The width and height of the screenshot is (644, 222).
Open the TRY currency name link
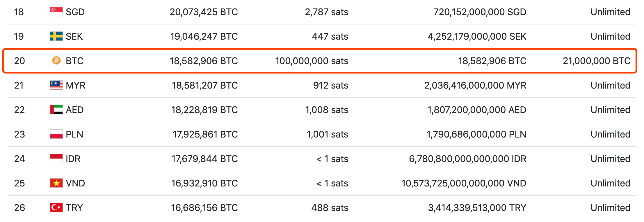(74, 207)
